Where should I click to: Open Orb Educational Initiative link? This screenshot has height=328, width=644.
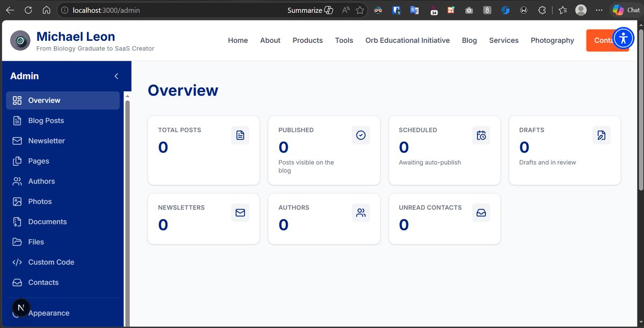[x=407, y=40]
